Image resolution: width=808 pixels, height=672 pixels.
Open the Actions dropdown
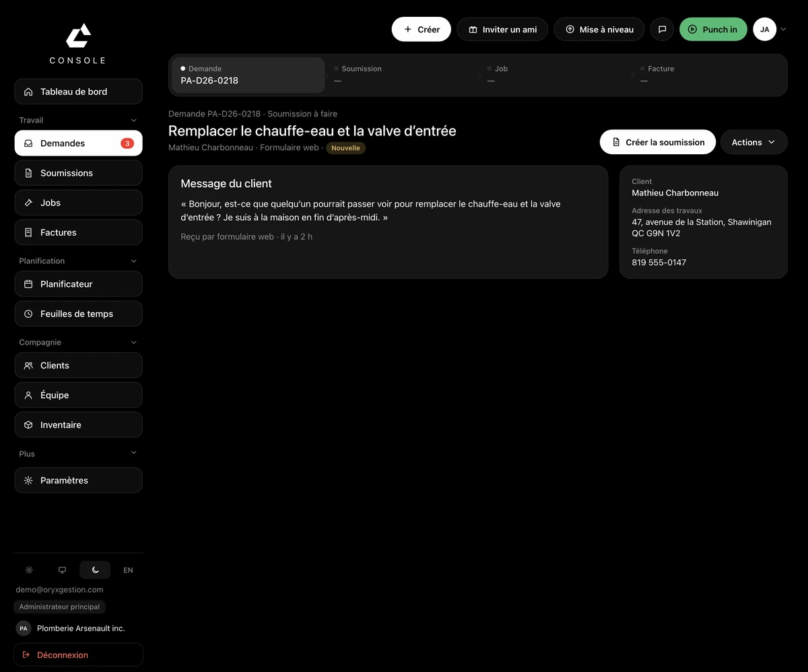[754, 142]
